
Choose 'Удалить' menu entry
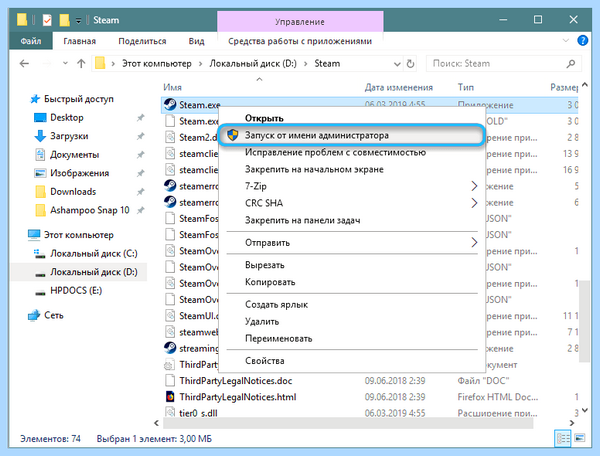262,321
